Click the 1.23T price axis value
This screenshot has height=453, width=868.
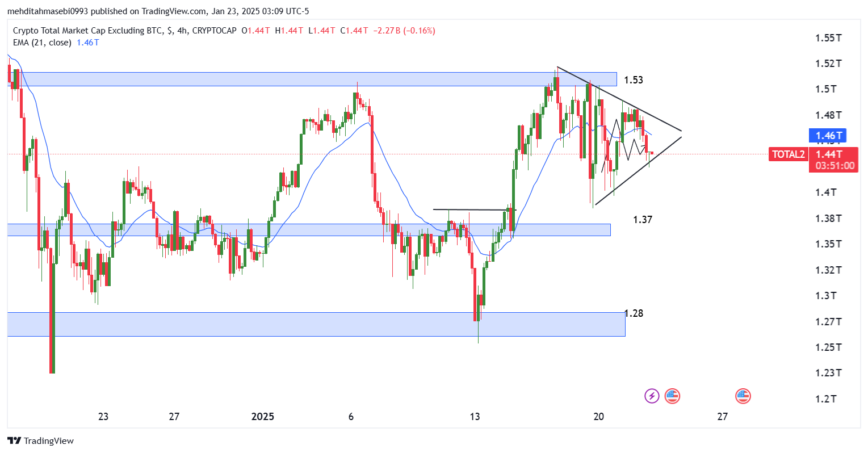point(828,373)
